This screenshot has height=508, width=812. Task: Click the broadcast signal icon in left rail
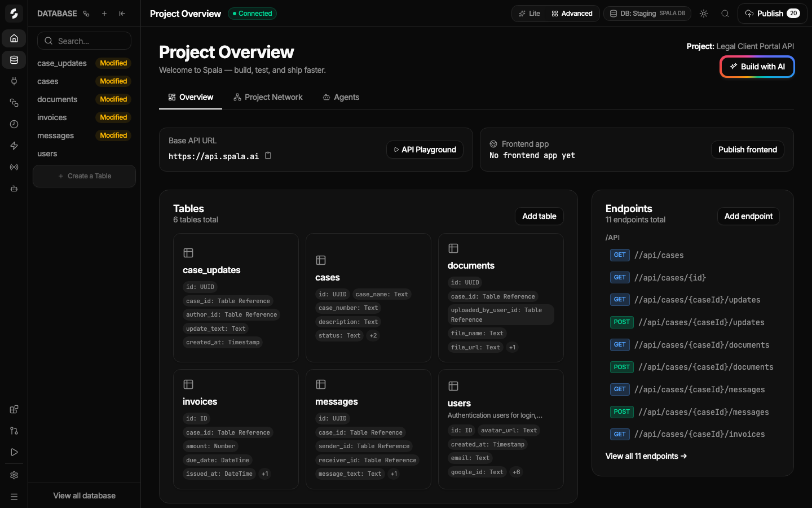(x=14, y=167)
